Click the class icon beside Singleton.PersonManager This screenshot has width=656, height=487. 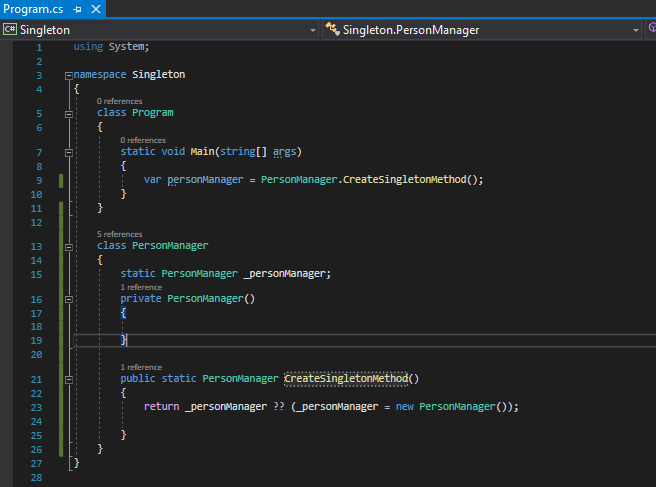pos(333,29)
